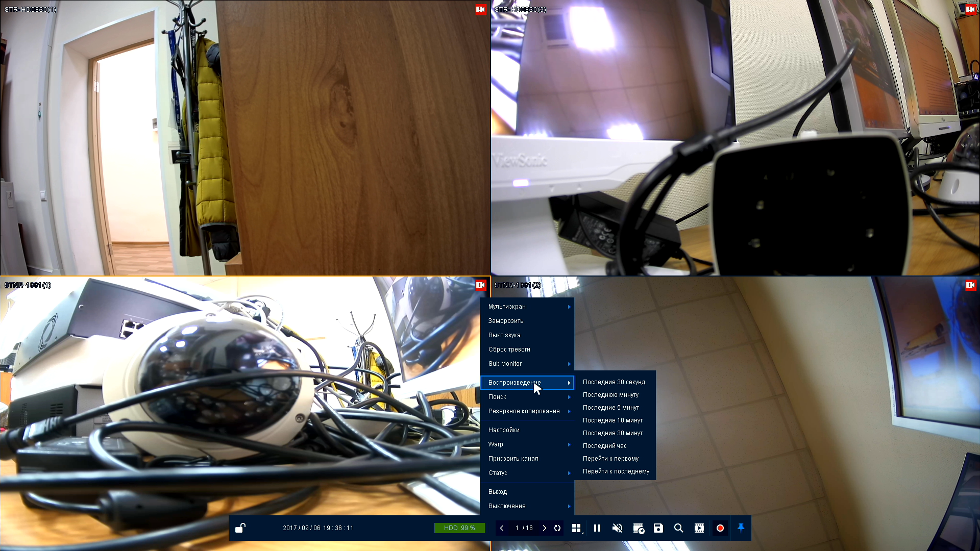The height and width of the screenshot is (551, 980).
Task: Go to next channel page arrow
Action: click(x=544, y=528)
